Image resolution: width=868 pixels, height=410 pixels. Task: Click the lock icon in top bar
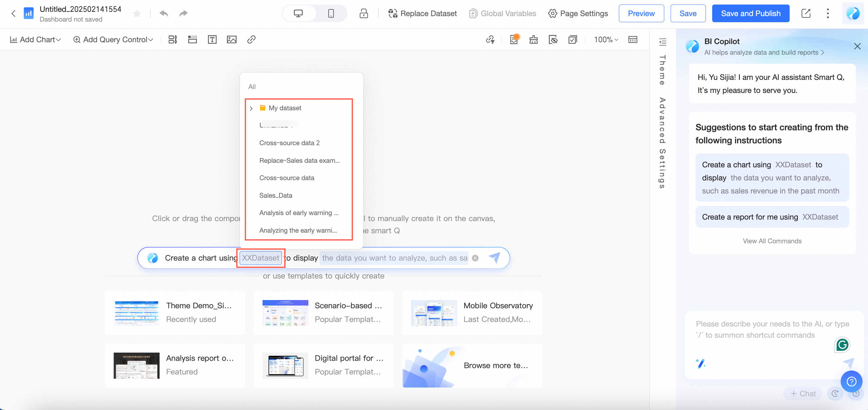pos(364,13)
